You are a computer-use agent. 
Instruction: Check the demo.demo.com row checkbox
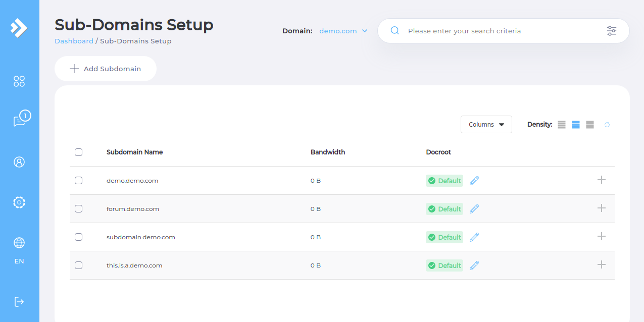(x=78, y=180)
